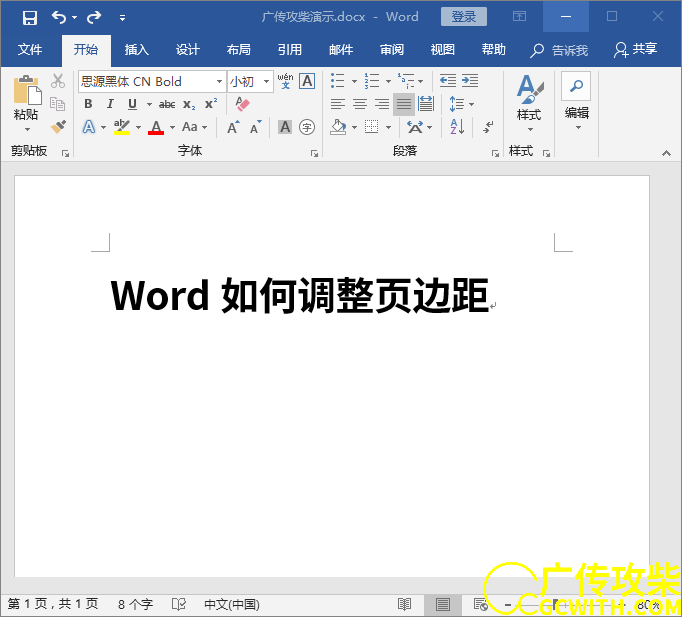682x617 pixels.
Task: Open the font name combo box
Action: [x=152, y=81]
